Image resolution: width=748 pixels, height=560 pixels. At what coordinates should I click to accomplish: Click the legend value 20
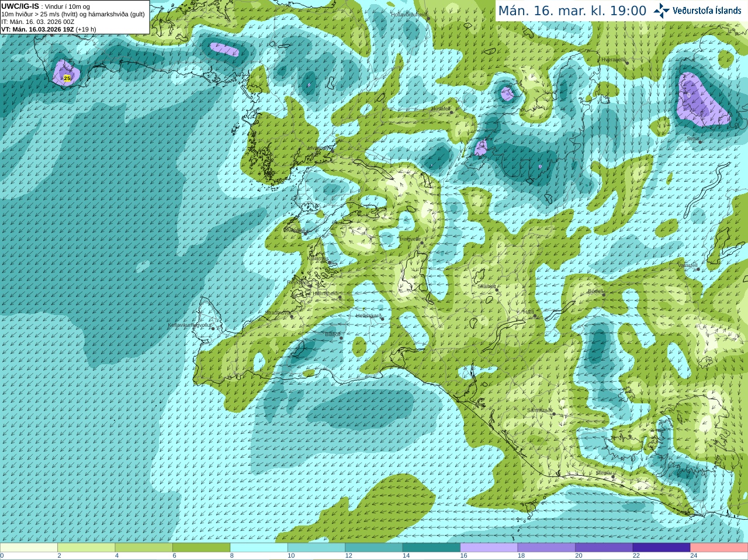coord(579,556)
